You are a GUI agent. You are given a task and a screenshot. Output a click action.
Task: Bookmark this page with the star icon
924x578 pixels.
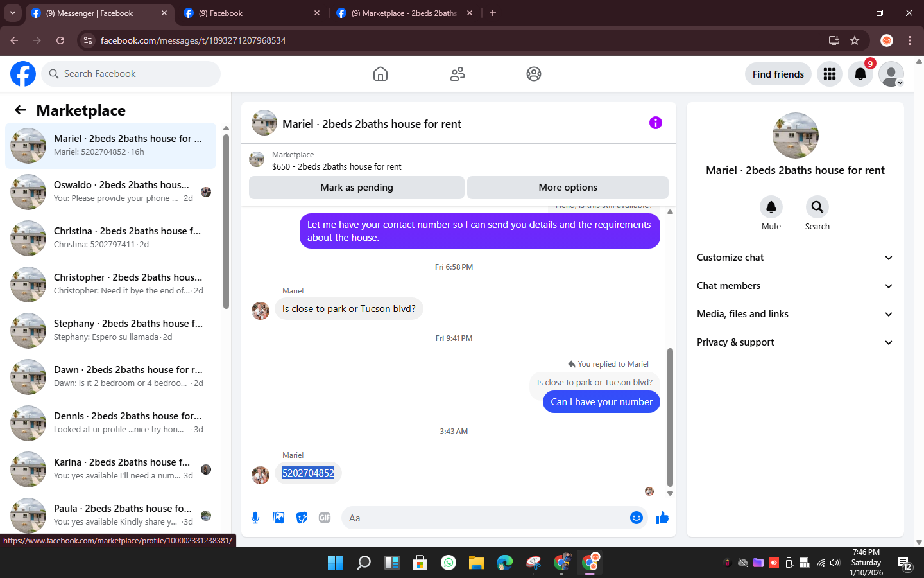click(855, 40)
